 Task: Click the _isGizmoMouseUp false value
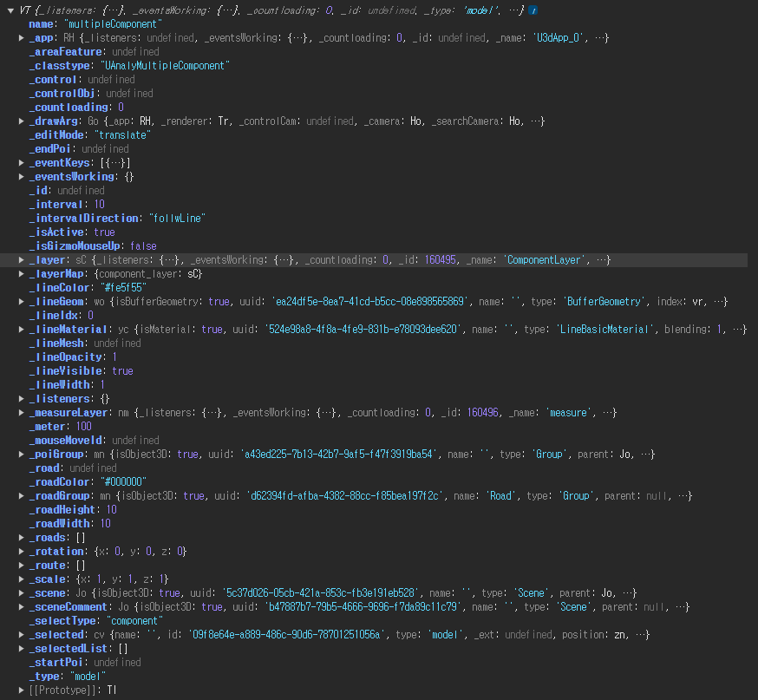tap(143, 246)
